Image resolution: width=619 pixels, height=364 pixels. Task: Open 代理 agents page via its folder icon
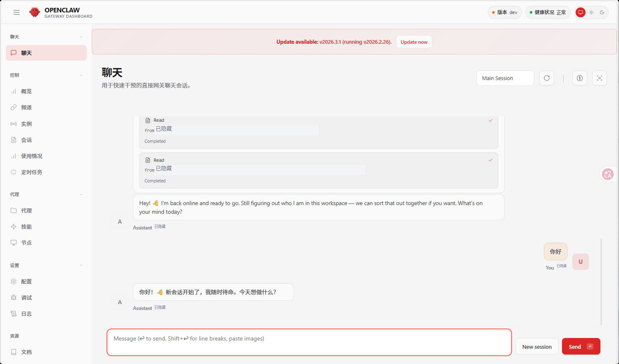pyautogui.click(x=14, y=210)
